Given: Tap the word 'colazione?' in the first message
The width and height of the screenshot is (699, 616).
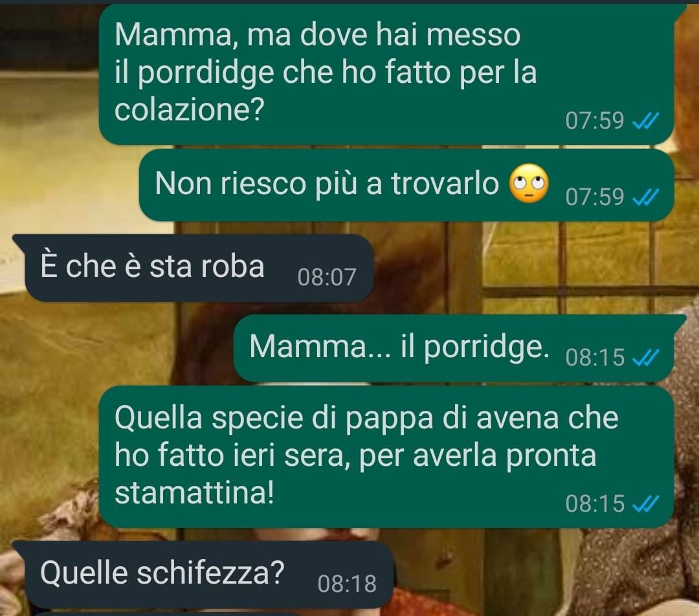Looking at the screenshot, I should coord(190,109).
